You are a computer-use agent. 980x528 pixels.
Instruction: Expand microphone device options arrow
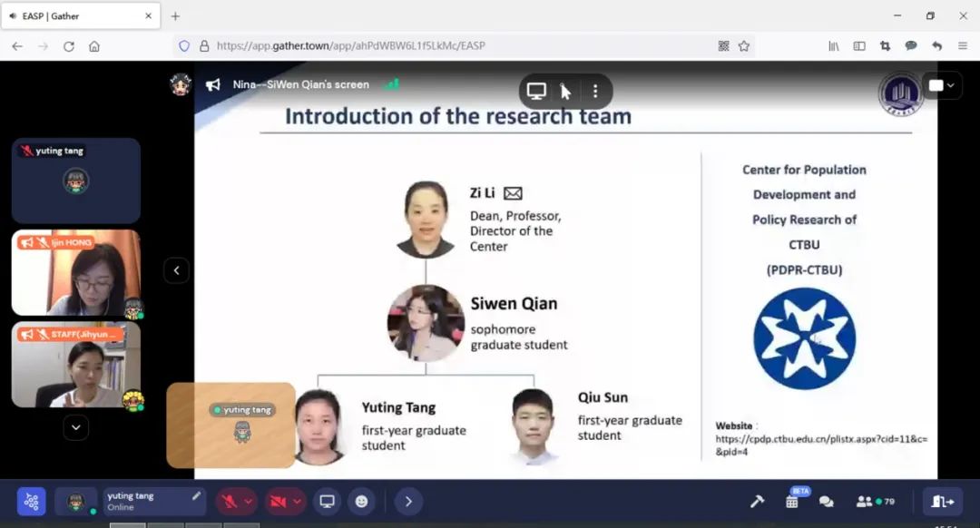pyautogui.click(x=249, y=502)
